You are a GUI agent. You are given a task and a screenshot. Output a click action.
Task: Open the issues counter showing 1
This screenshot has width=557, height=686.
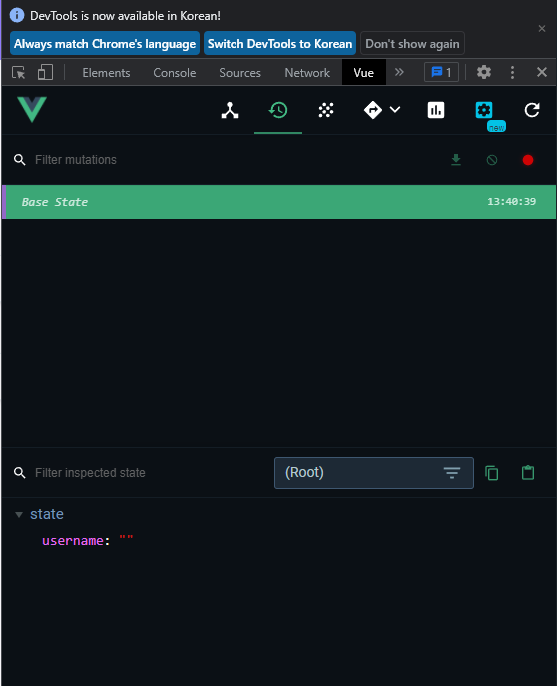[x=441, y=72]
